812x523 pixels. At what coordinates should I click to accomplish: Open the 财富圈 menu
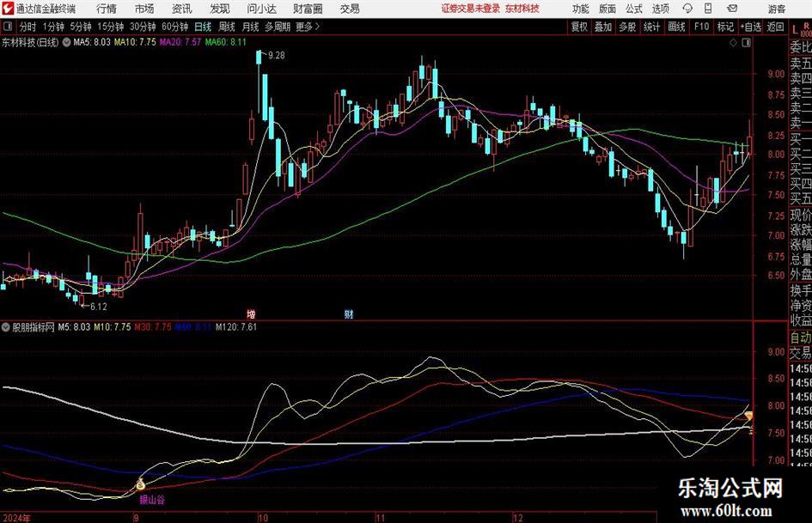coord(308,9)
